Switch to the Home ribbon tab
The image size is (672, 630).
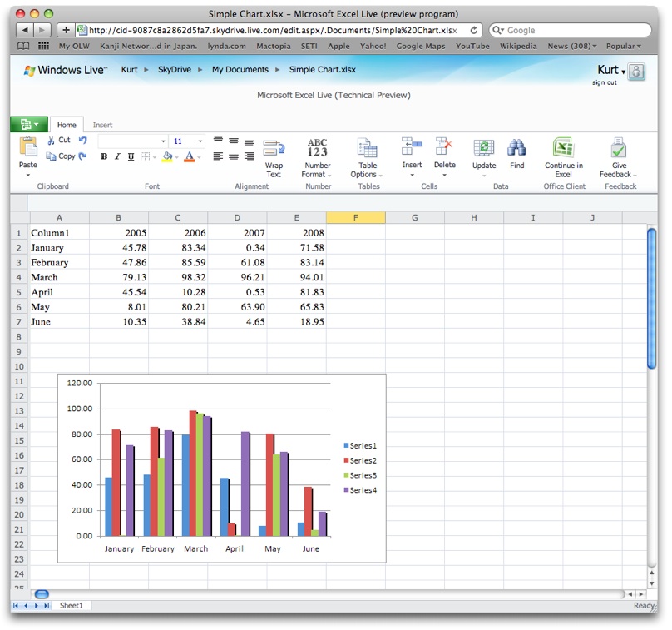tap(67, 125)
